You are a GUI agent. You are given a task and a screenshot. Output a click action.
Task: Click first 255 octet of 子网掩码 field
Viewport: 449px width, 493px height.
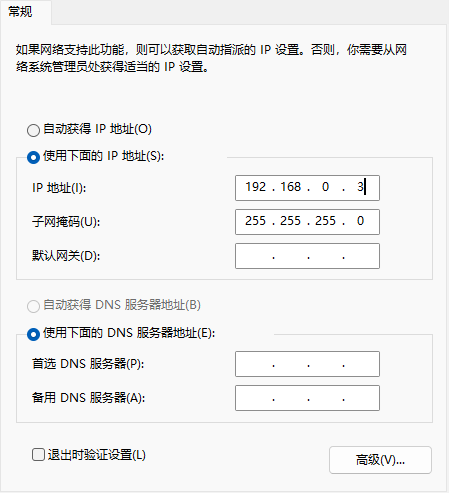point(256,221)
